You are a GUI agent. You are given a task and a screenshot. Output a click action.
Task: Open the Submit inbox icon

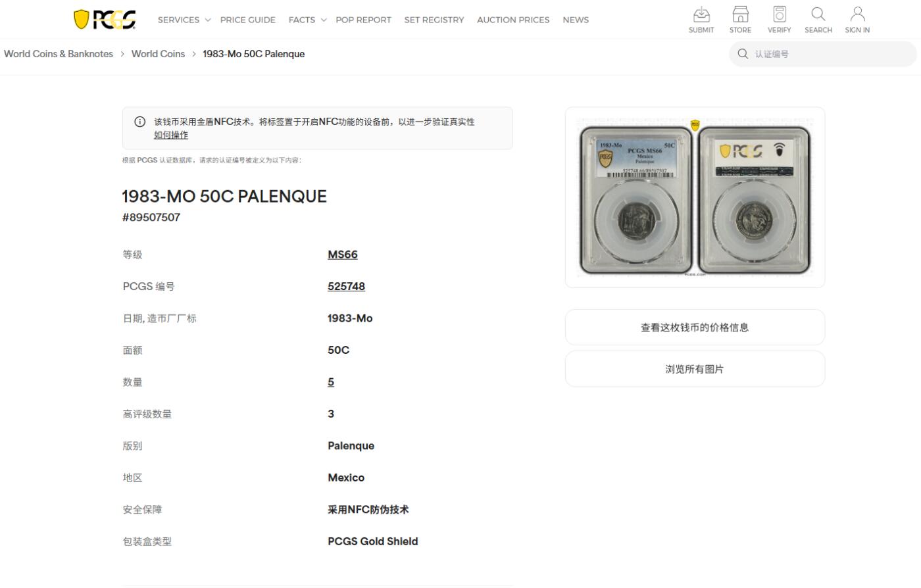coord(701,14)
